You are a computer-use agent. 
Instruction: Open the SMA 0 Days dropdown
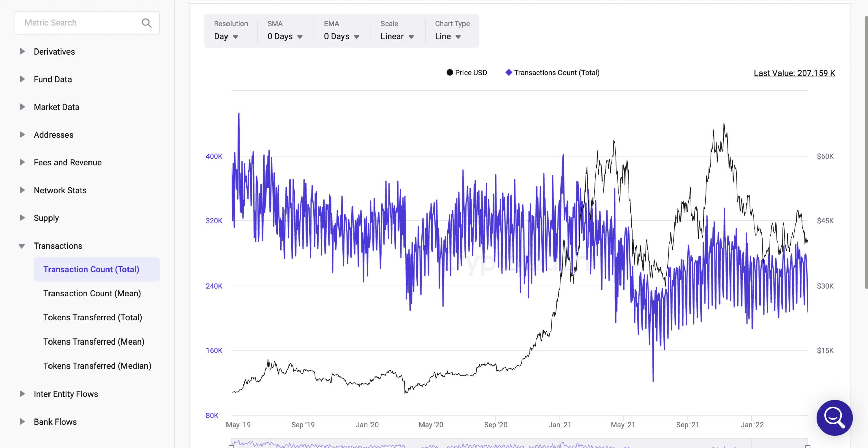click(285, 36)
